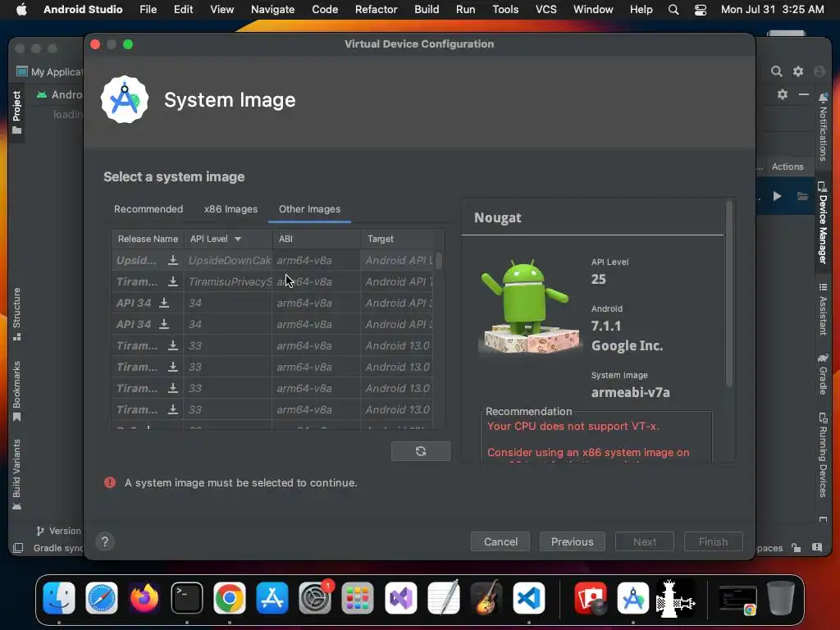This screenshot has height=630, width=840.
Task: Sort by API Level column arrow
Action: coord(238,239)
